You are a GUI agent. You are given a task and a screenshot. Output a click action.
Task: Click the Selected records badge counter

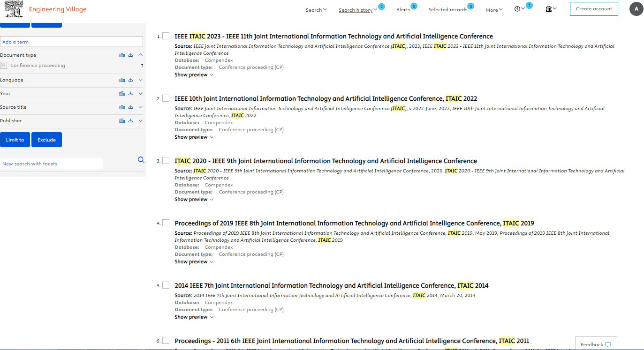click(470, 7)
